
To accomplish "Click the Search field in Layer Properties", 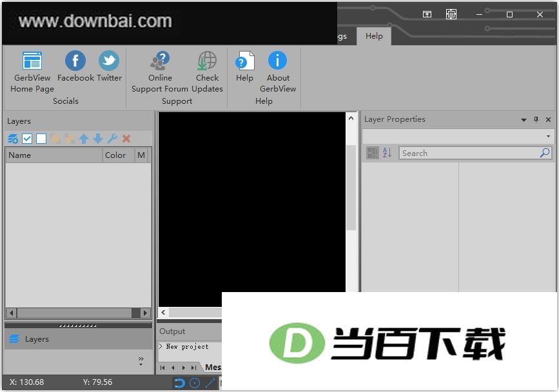I will pos(469,153).
